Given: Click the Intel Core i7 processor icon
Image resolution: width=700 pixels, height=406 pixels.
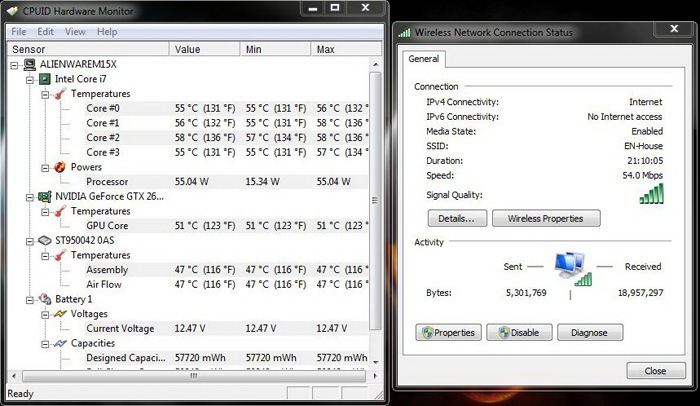Looking at the screenshot, I should click(x=44, y=79).
